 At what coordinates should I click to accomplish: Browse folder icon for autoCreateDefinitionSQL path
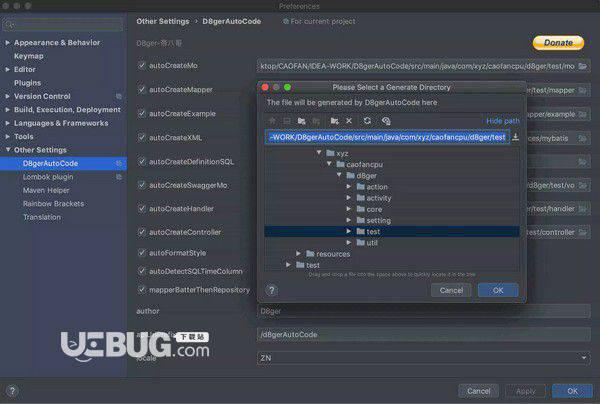[582, 162]
